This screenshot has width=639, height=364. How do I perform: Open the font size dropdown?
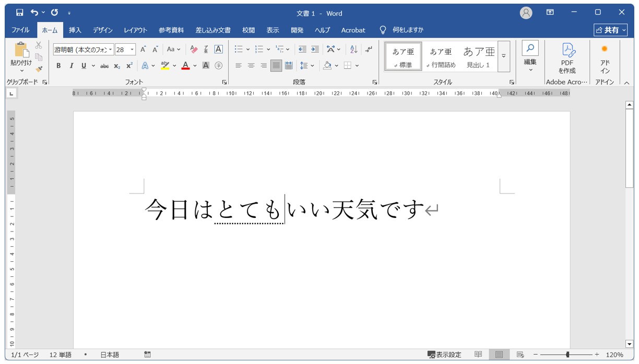(x=132, y=50)
